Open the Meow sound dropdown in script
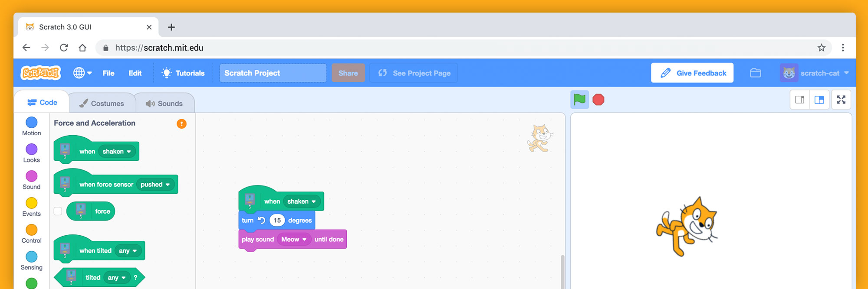This screenshot has height=289, width=868. click(294, 239)
